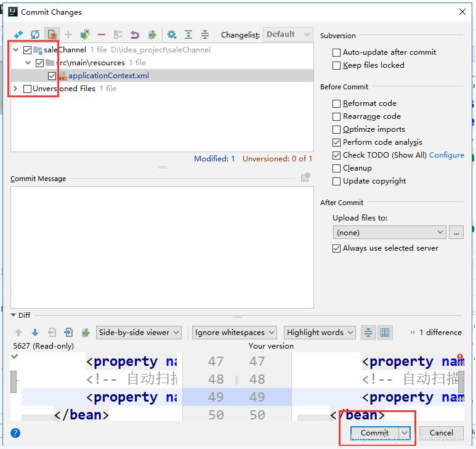Open the help question mark icon
Image resolution: width=476 pixels, height=449 pixels.
click(15, 433)
